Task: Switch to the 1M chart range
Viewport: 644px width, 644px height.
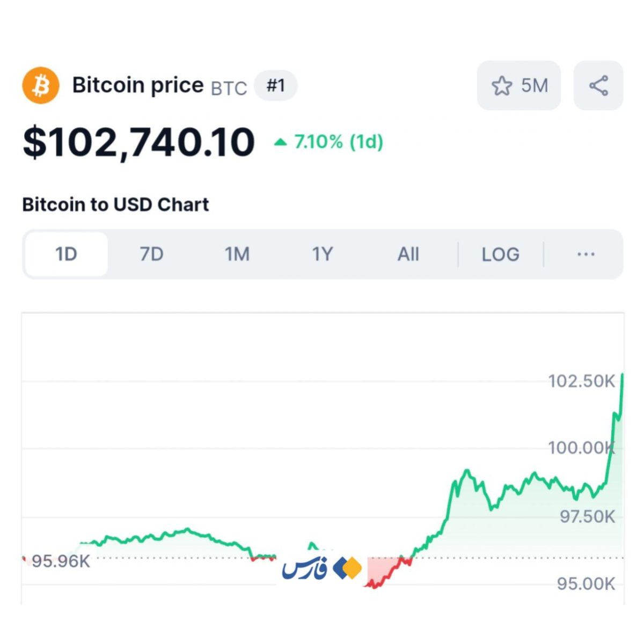Action: [237, 254]
